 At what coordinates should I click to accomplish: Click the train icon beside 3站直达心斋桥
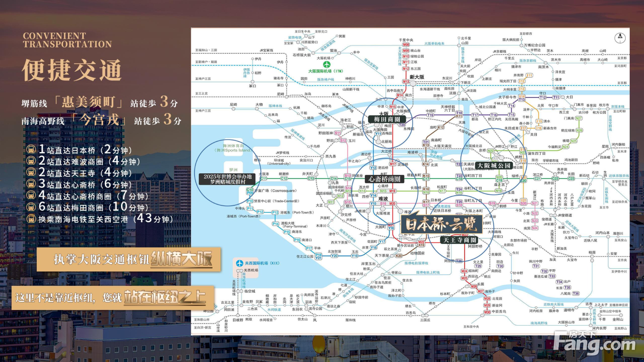click(x=31, y=184)
